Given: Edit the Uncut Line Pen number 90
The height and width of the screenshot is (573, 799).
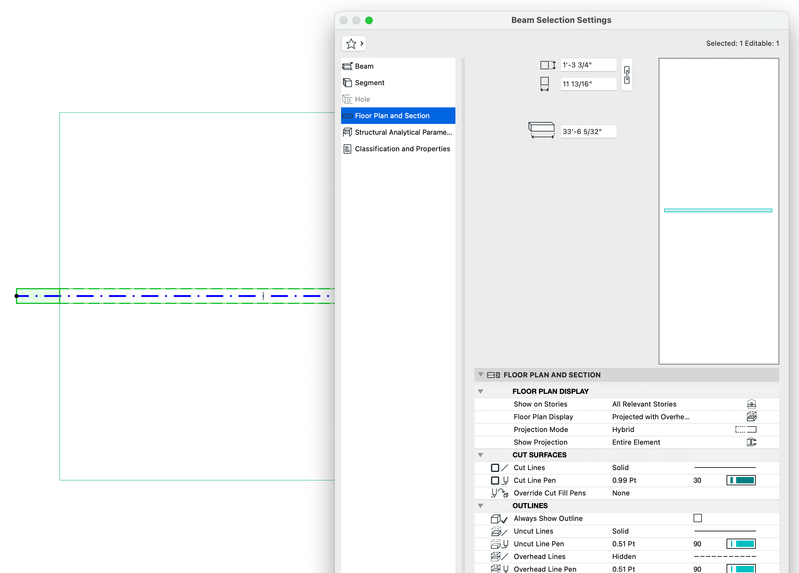Looking at the screenshot, I should pyautogui.click(x=697, y=544).
